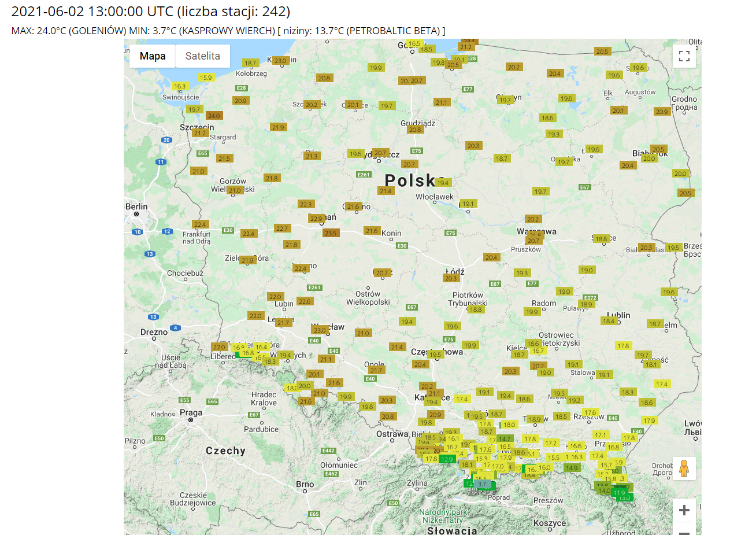
Task: Select the Mapa view tab
Action: point(153,56)
